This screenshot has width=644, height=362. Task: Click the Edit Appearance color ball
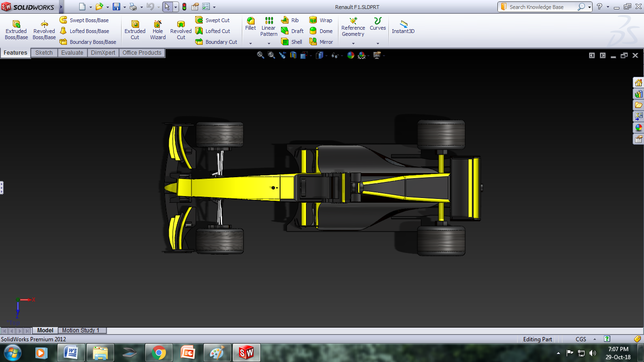(350, 55)
